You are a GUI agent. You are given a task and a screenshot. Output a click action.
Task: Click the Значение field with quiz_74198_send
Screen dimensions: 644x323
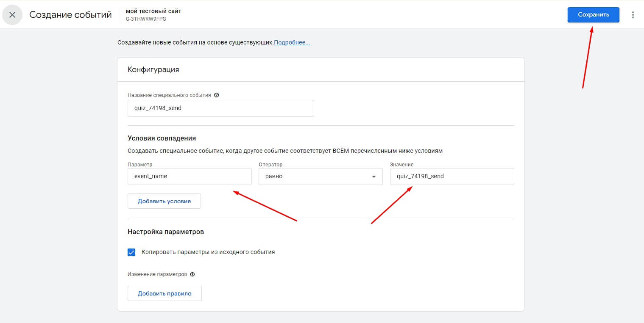452,177
